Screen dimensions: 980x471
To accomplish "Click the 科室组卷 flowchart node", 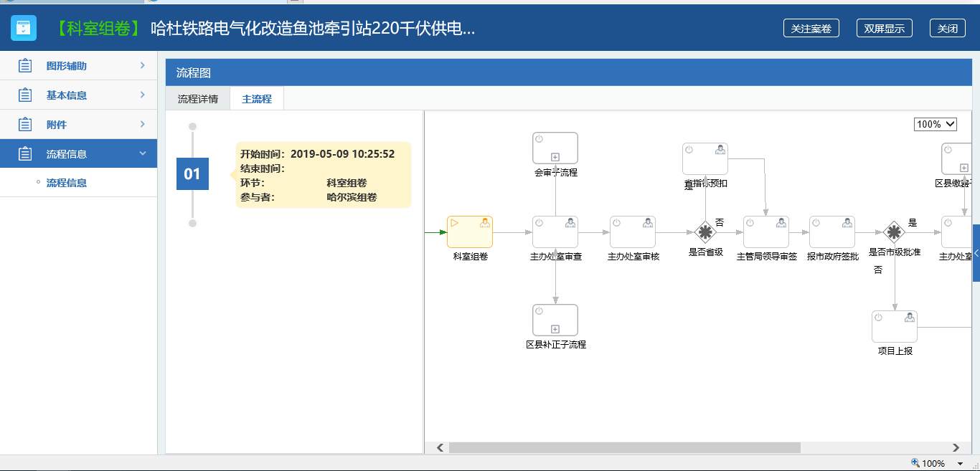I will (x=470, y=232).
